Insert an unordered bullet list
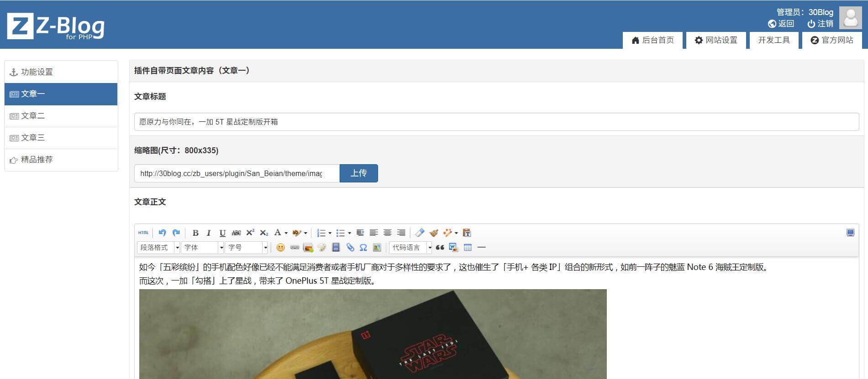This screenshot has height=379, width=868. (340, 233)
